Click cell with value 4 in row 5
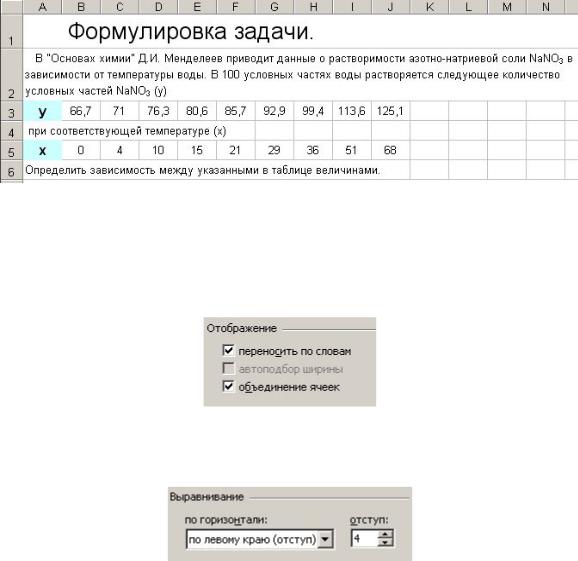 [x=120, y=150]
